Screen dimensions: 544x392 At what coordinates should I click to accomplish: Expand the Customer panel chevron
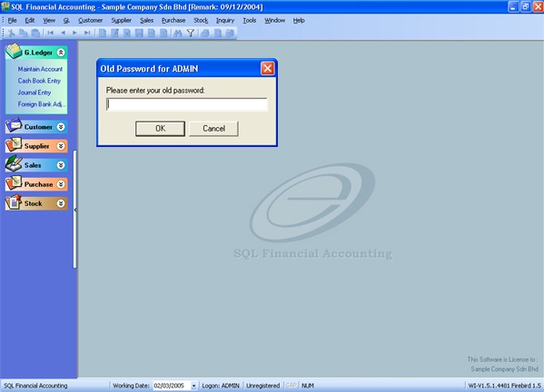(61, 127)
